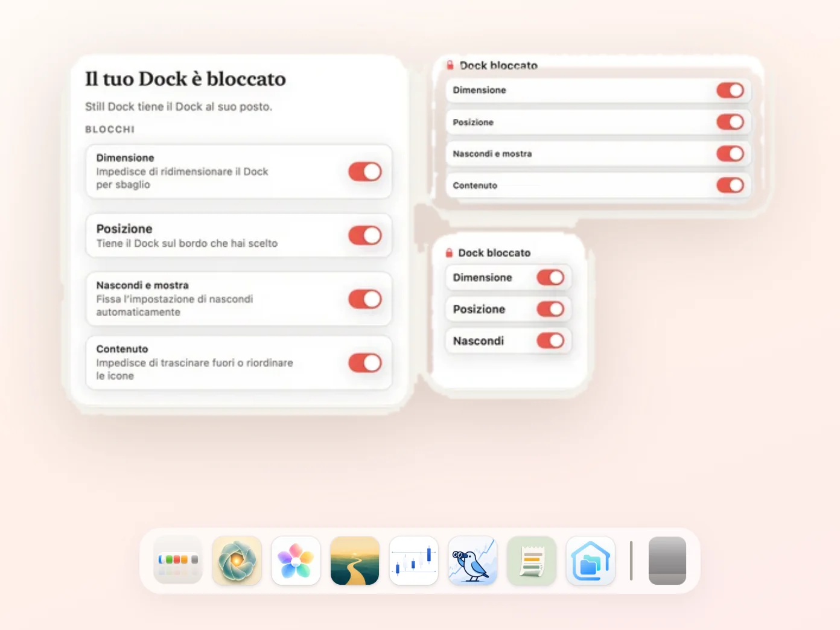The width and height of the screenshot is (840, 630).
Task: Open the winding road landscape app in Dock
Action: [x=355, y=561]
